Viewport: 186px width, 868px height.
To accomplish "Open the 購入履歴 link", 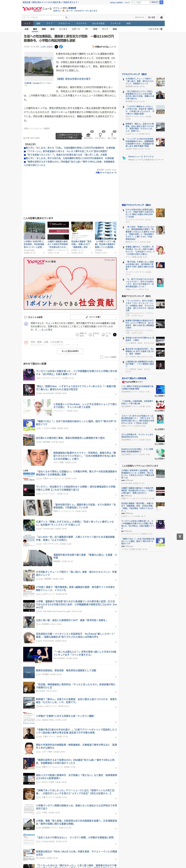I will coord(152,18).
